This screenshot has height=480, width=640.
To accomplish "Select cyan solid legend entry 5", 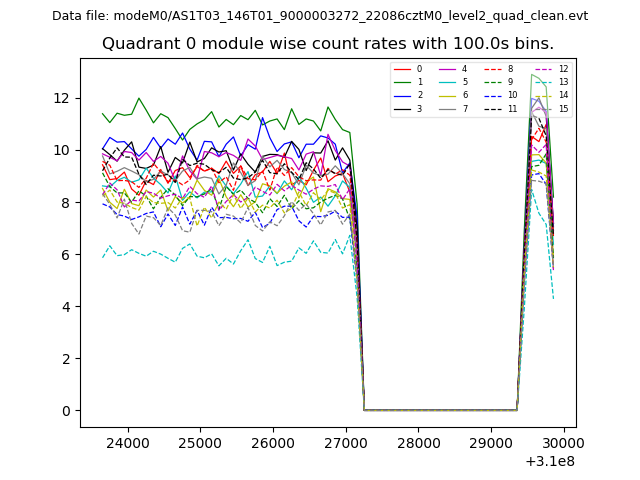I will (x=448, y=82).
